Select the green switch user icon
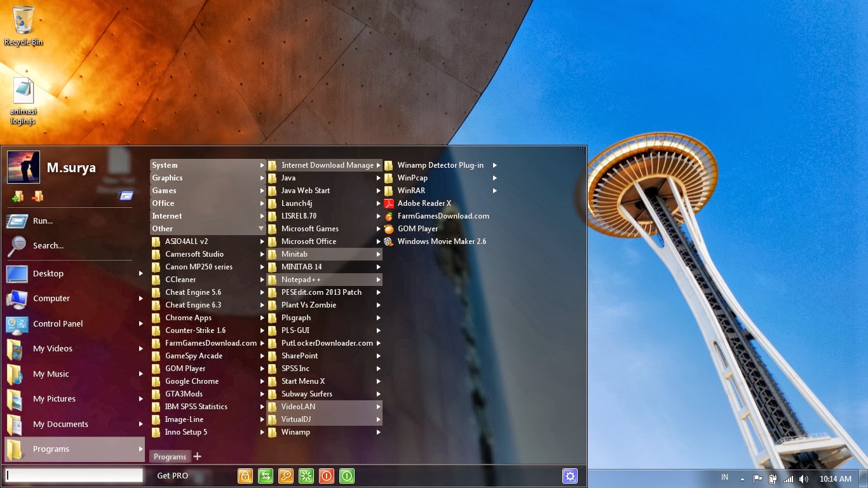The height and width of the screenshot is (488, 868). pos(266,475)
